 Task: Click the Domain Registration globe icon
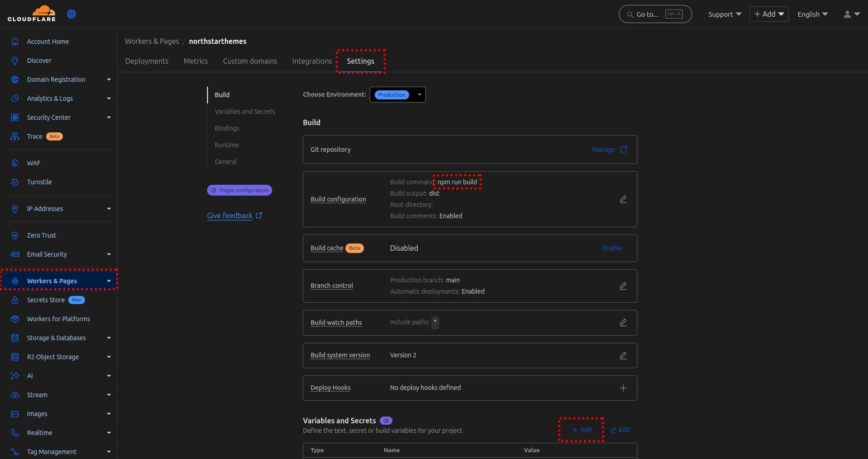click(x=15, y=80)
